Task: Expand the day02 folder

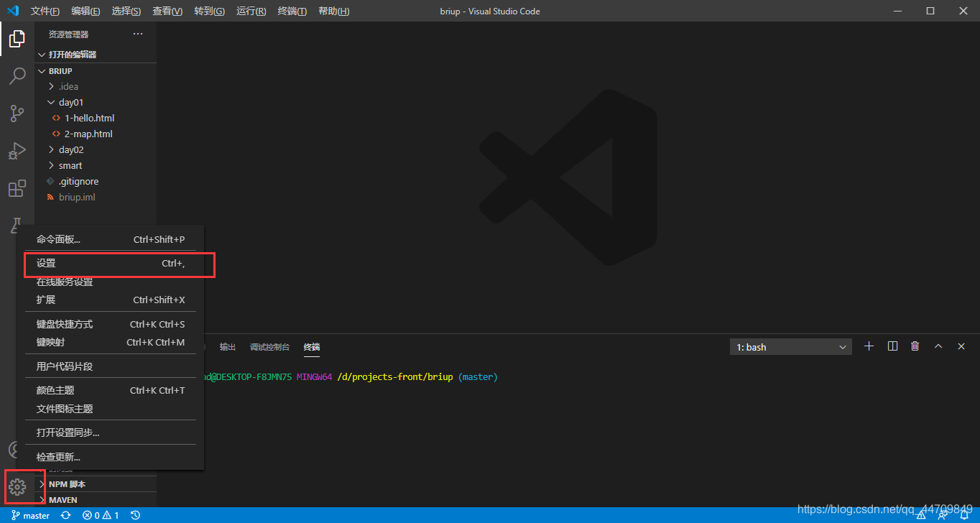Action: point(96,149)
